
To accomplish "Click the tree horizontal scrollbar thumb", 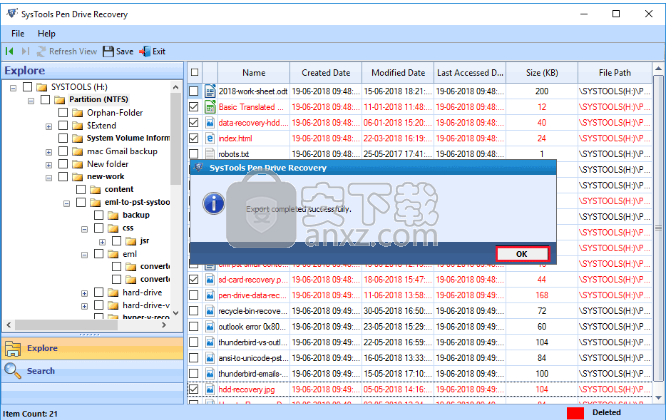I will [x=66, y=325].
